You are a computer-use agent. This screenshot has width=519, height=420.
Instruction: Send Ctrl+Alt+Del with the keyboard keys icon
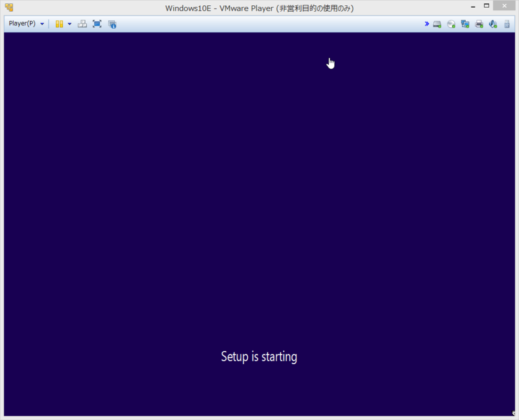[82, 24]
